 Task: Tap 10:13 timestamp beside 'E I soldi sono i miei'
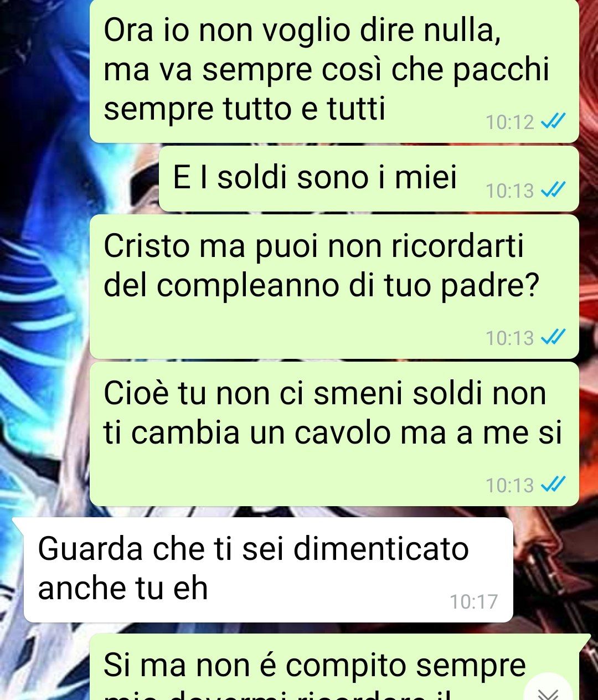click(509, 191)
